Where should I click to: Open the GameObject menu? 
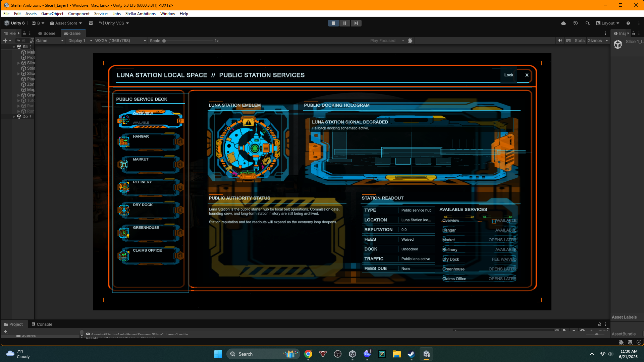click(52, 14)
